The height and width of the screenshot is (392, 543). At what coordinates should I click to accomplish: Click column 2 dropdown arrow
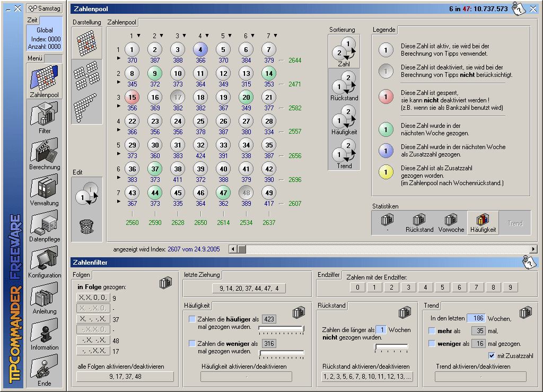[161, 36]
